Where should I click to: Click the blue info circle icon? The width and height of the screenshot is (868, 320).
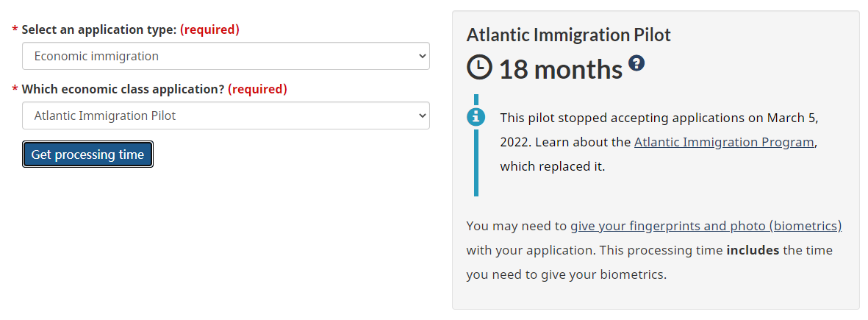(476, 117)
